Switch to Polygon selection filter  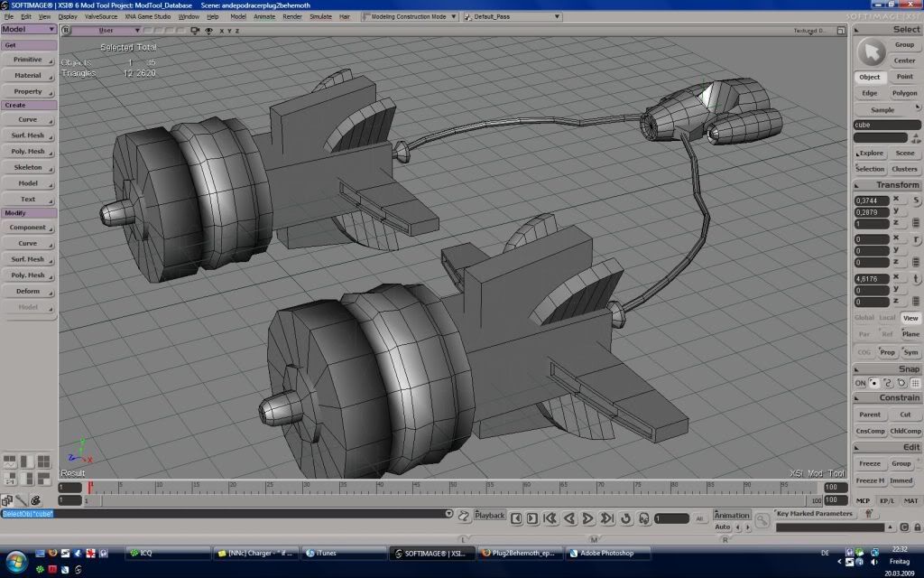[904, 93]
